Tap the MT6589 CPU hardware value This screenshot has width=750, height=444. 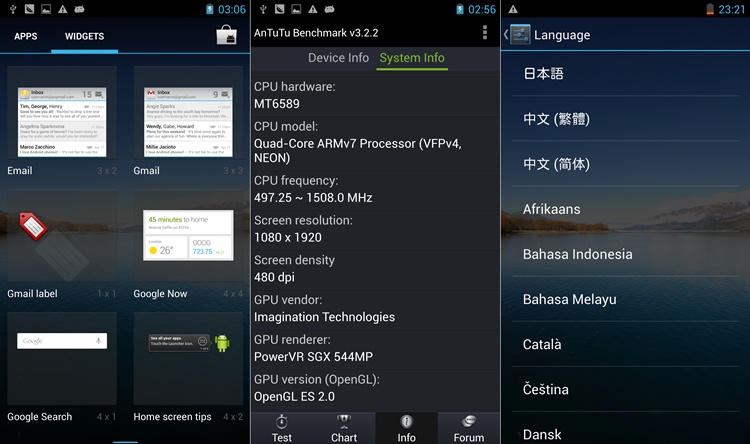276,104
